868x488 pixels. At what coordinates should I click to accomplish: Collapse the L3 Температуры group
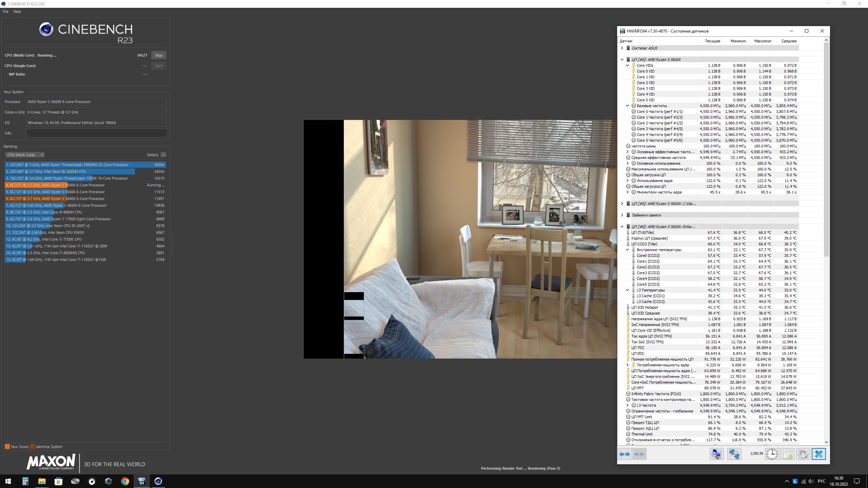627,290
